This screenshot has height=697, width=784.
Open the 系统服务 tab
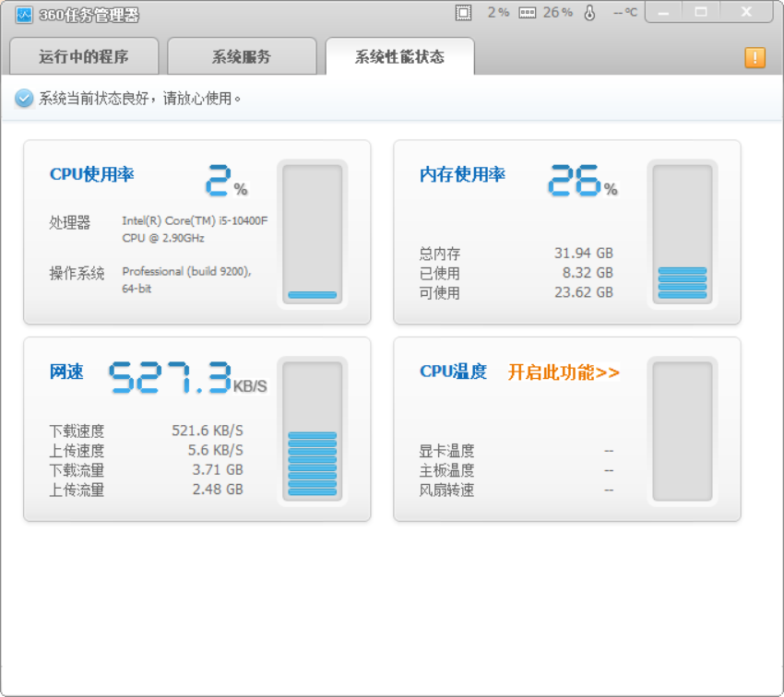point(241,56)
